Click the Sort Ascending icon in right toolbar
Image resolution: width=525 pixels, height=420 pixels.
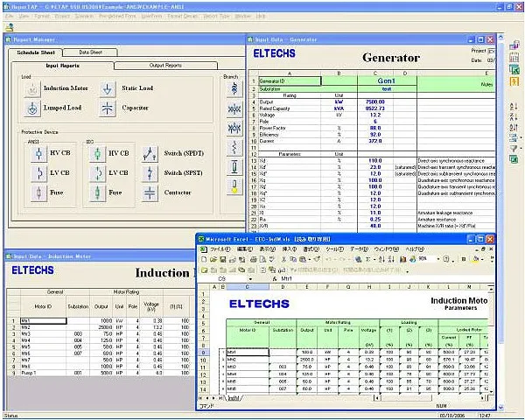pyautogui.click(x=514, y=107)
